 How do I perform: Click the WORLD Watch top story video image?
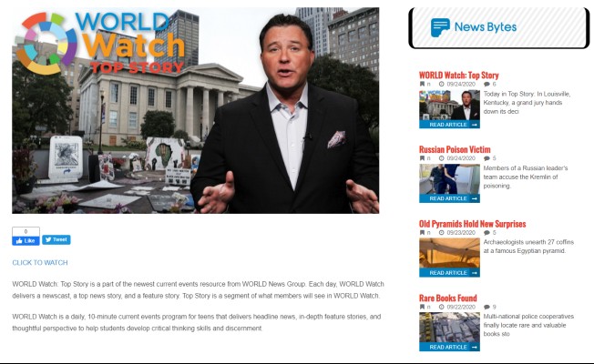tap(196, 110)
